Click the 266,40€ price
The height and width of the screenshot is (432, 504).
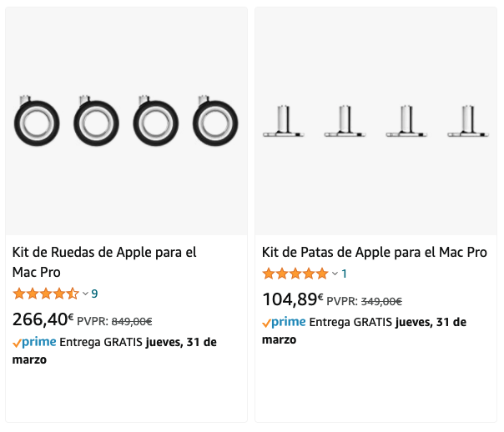[43, 319]
